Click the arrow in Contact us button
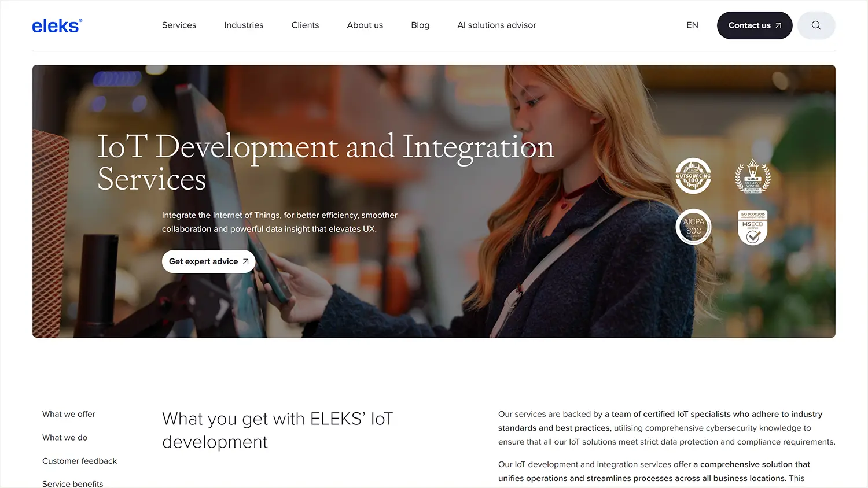The height and width of the screenshot is (488, 868). 778,25
